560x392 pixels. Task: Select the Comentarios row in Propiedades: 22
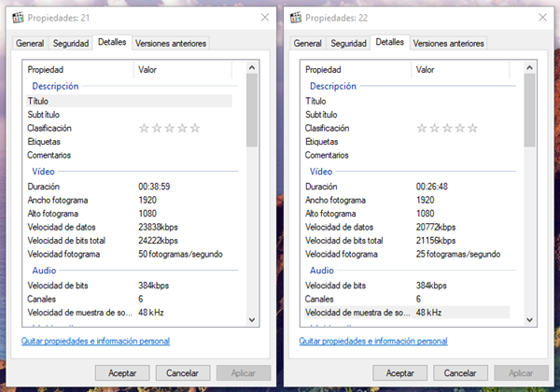(x=407, y=155)
